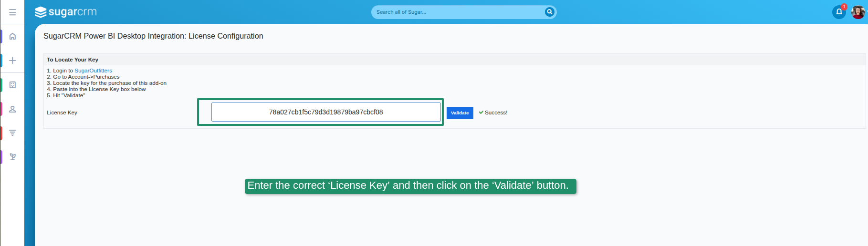Go to Home via sidebar icon
The height and width of the screenshot is (246, 868).
[x=13, y=36]
